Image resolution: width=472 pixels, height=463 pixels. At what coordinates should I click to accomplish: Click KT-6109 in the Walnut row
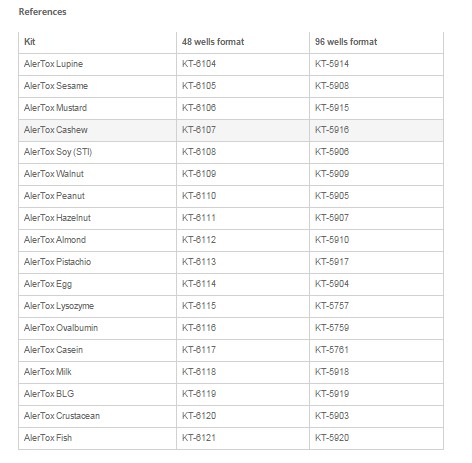coord(199,174)
